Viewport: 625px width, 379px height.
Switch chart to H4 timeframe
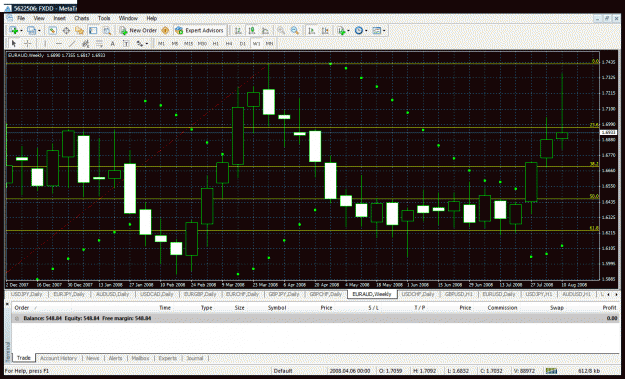pos(229,43)
